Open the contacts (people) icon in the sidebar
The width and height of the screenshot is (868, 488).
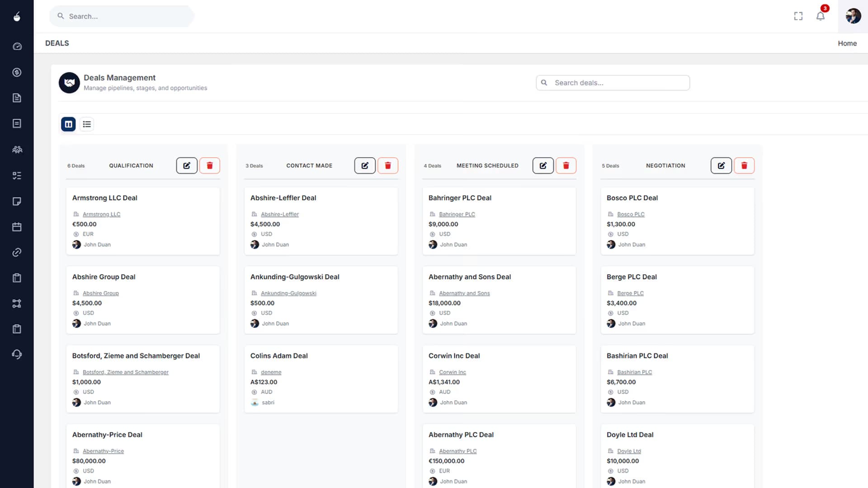point(17,149)
